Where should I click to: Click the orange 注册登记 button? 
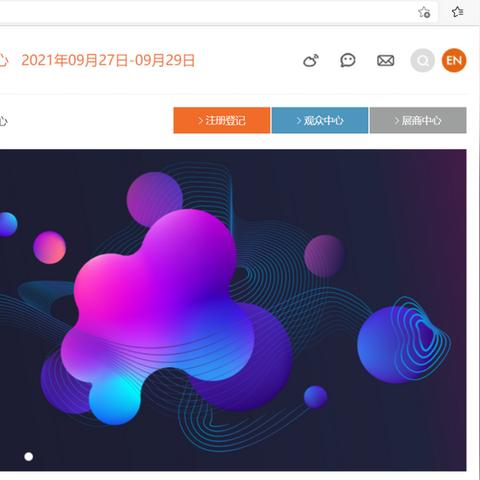pos(222,120)
